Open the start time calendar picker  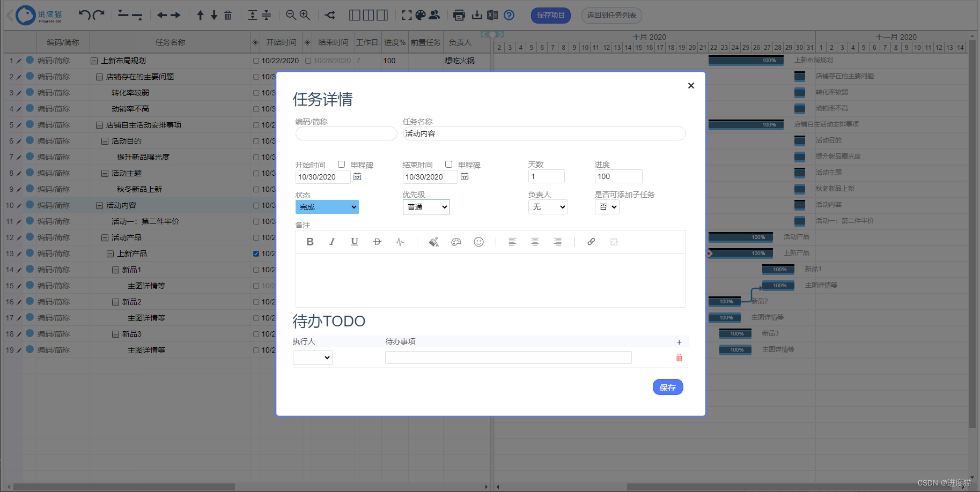tap(357, 176)
